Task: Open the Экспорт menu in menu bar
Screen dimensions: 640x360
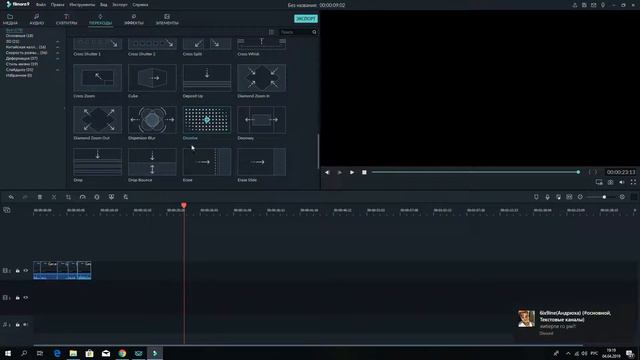Action: [x=120, y=5]
